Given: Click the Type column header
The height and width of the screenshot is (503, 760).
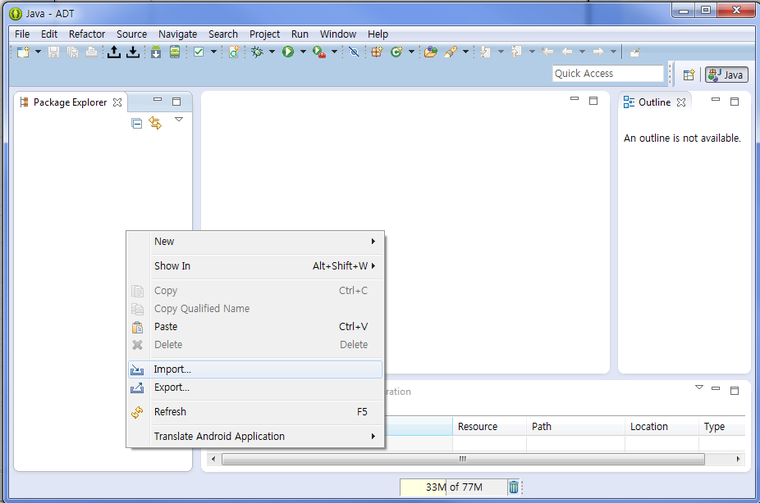Looking at the screenshot, I should coord(722,426).
